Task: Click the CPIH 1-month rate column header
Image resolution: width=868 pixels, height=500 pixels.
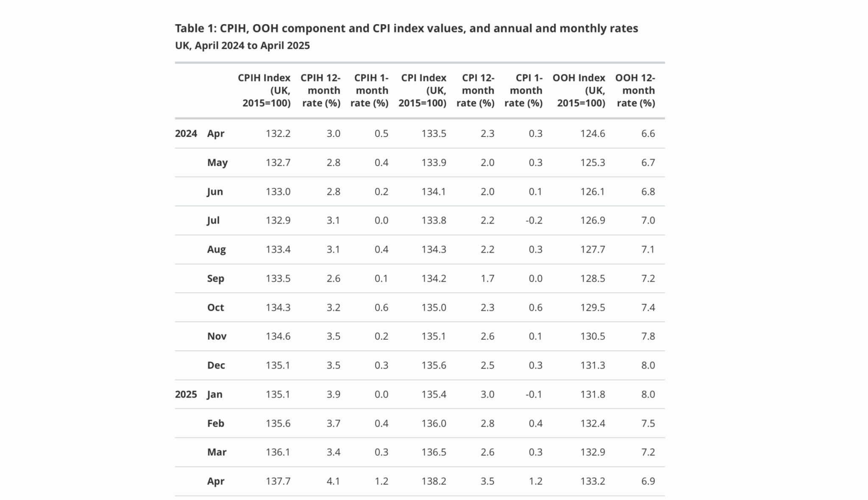Action: point(370,90)
